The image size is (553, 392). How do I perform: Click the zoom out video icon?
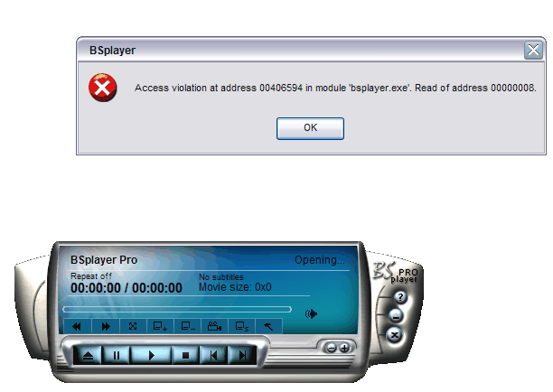pyautogui.click(x=188, y=326)
